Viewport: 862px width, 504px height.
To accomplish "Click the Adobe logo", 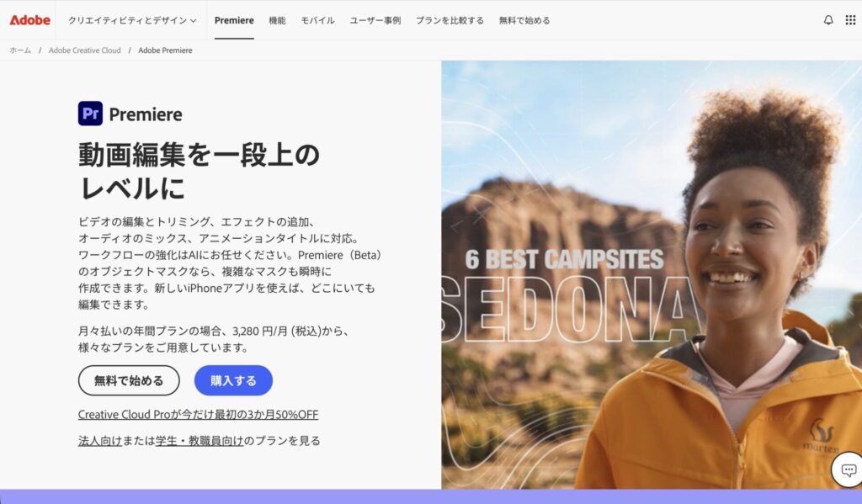I will 29,20.
